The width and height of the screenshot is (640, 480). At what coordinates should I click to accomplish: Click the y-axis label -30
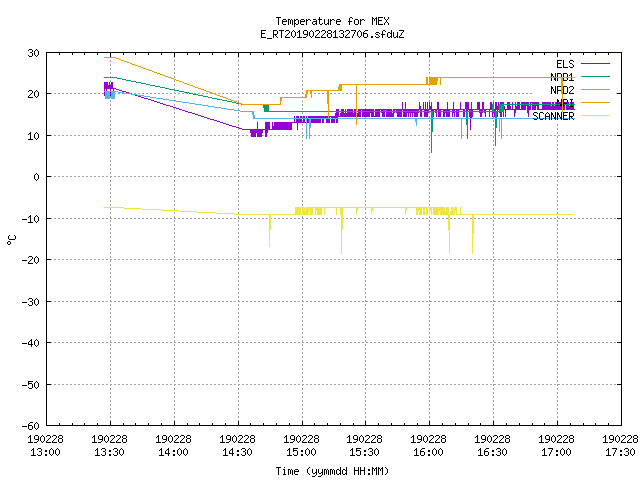[31, 302]
